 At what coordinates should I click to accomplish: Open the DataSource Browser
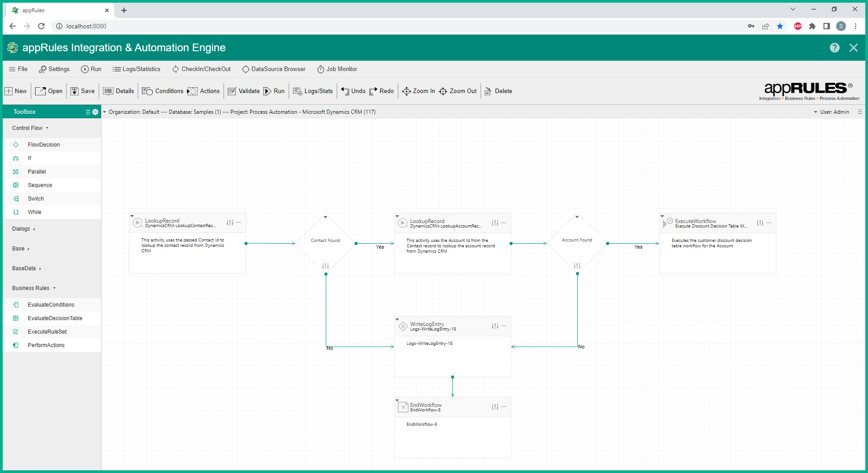(x=274, y=69)
